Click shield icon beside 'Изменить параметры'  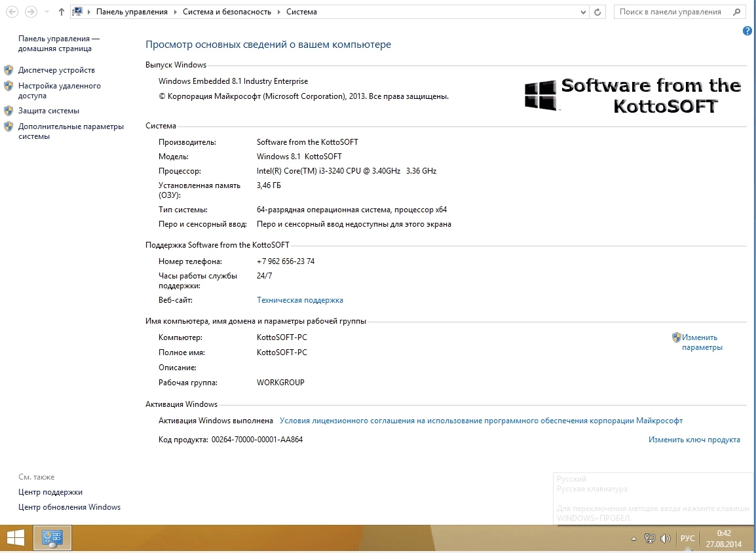tap(677, 337)
